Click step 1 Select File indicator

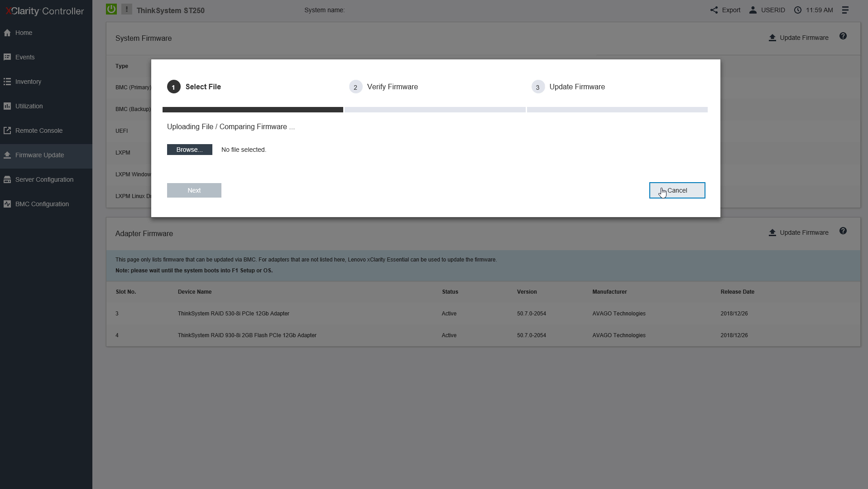[x=194, y=87]
